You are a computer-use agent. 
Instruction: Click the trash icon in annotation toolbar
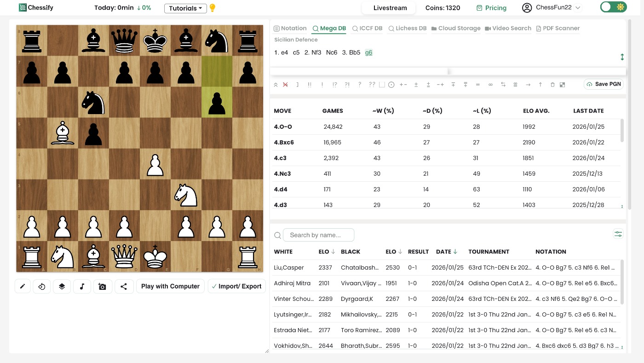click(552, 85)
